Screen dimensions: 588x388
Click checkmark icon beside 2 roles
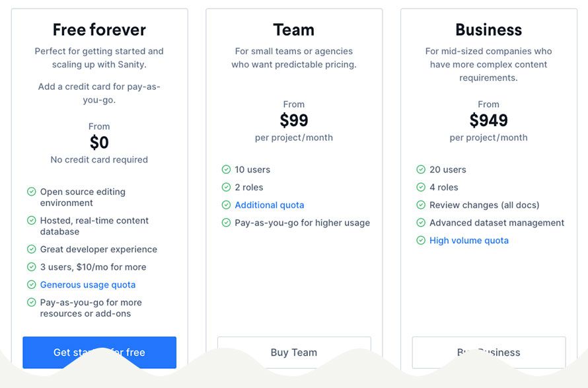pos(226,187)
